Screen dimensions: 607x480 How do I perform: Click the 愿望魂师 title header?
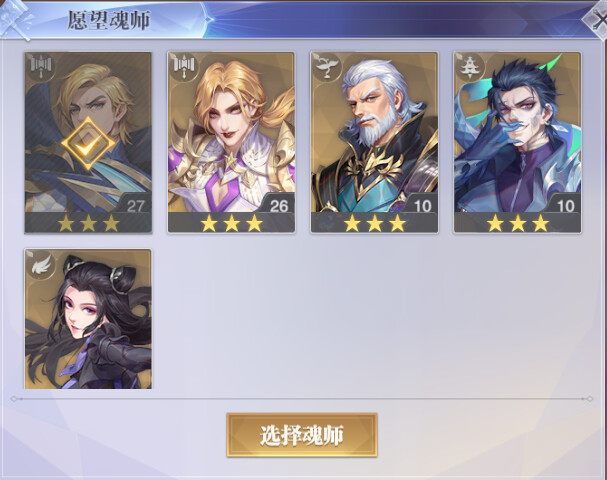click(x=109, y=20)
